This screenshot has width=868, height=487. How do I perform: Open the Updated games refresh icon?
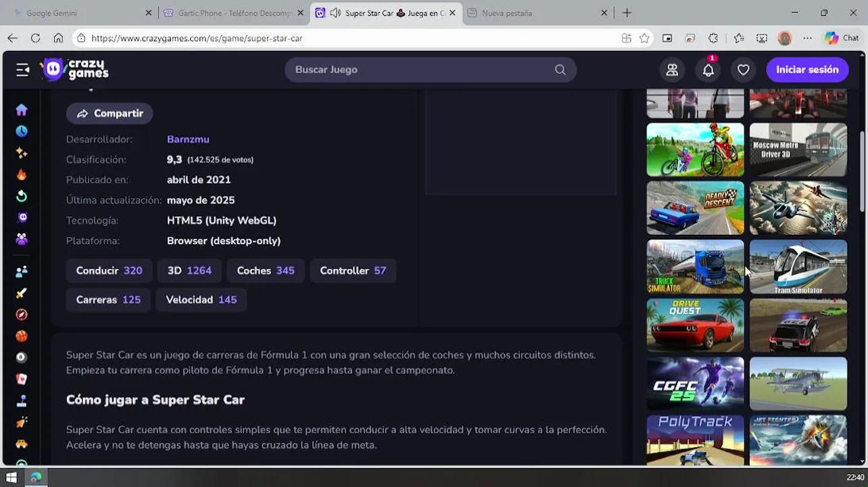(x=22, y=196)
